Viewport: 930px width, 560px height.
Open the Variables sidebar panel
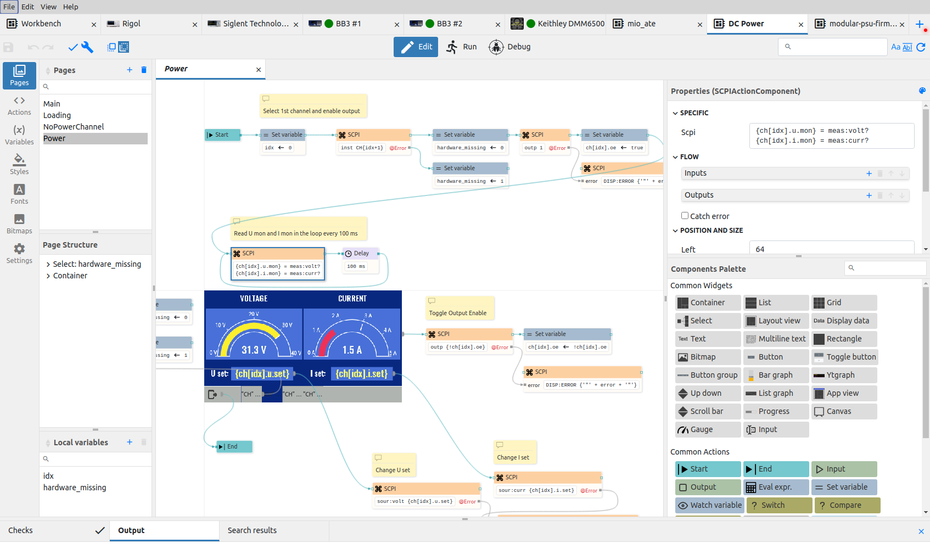19,135
